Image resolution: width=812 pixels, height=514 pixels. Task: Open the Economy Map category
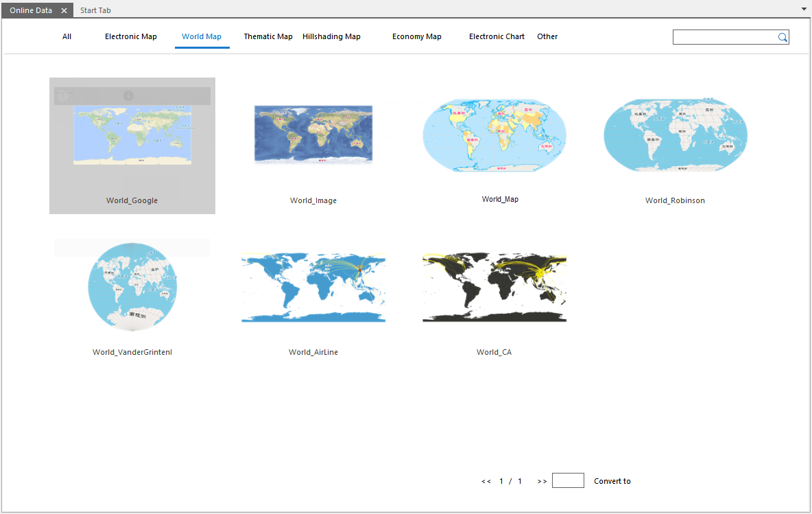click(x=417, y=37)
